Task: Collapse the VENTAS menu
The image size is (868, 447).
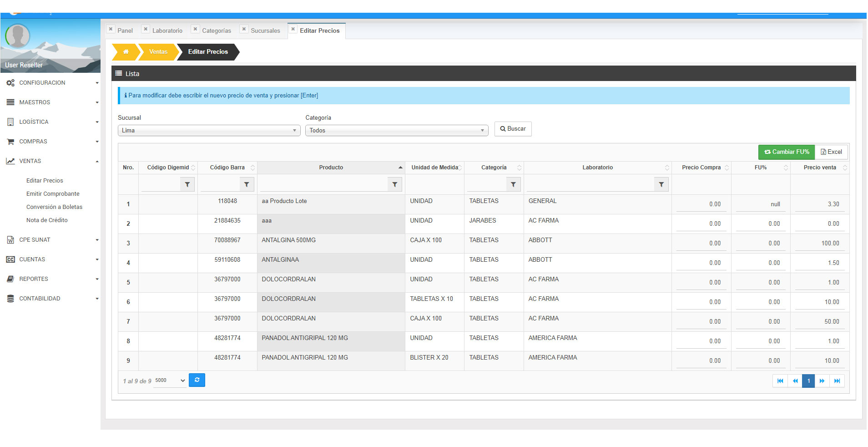Action: click(x=50, y=161)
